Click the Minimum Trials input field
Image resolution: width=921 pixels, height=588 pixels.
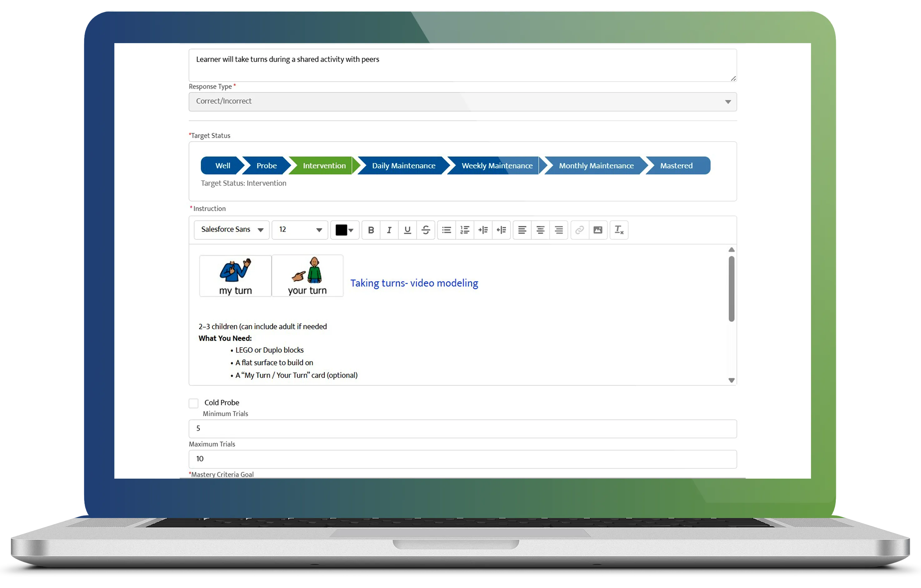pyautogui.click(x=462, y=428)
